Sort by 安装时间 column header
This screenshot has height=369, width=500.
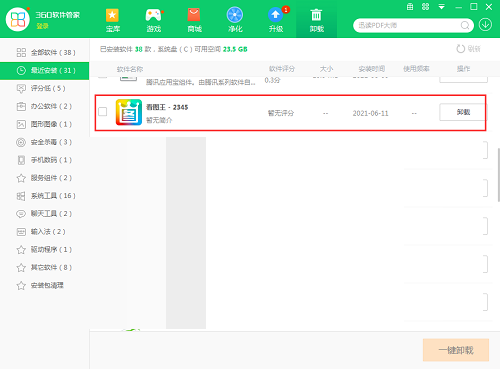pos(371,69)
